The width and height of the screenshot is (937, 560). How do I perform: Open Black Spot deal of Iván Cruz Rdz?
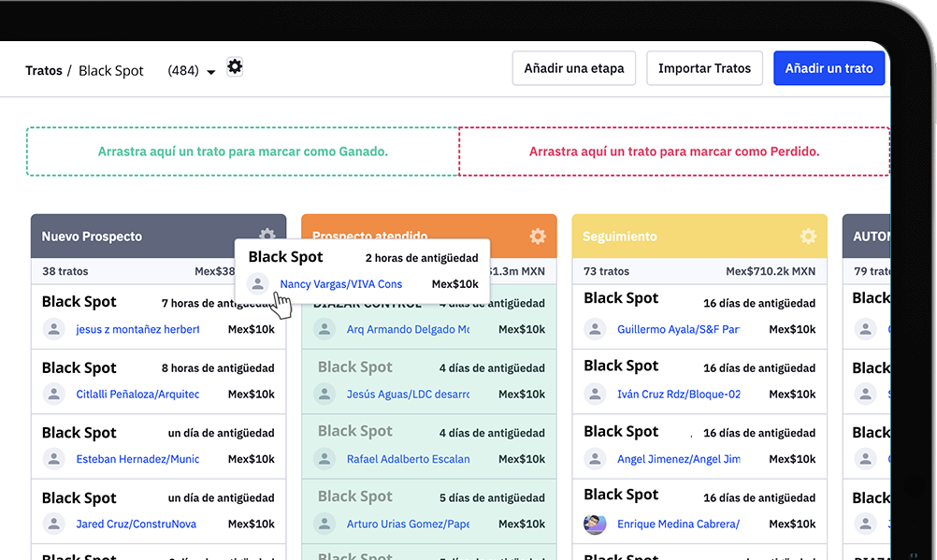pyautogui.click(x=621, y=366)
